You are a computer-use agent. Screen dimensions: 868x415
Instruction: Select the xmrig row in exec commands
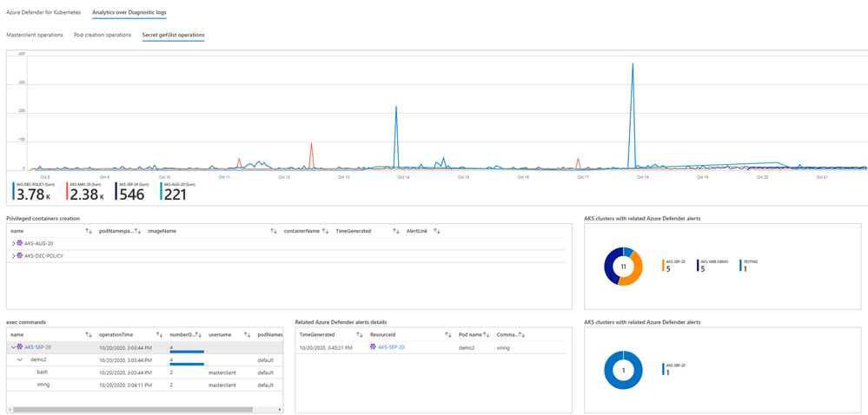point(145,385)
